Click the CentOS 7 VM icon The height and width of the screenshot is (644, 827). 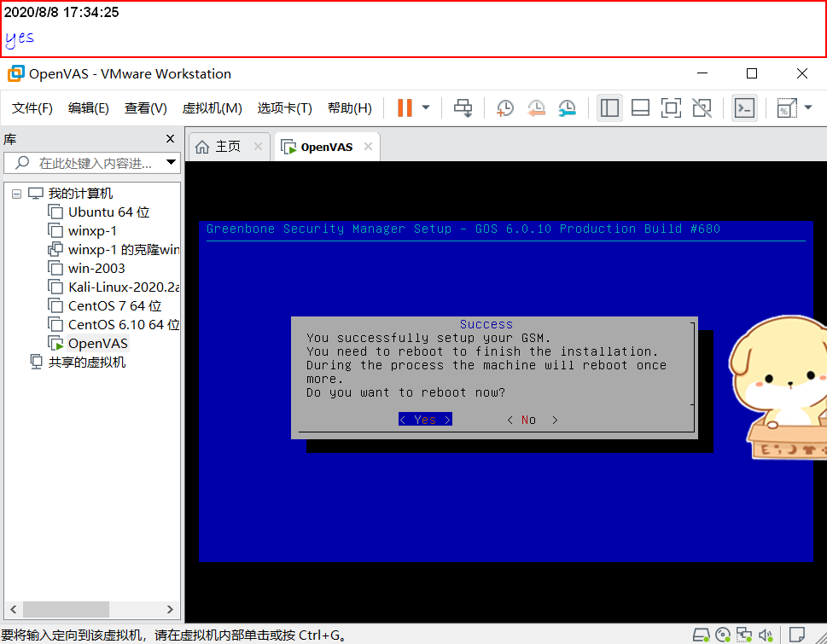(55, 305)
